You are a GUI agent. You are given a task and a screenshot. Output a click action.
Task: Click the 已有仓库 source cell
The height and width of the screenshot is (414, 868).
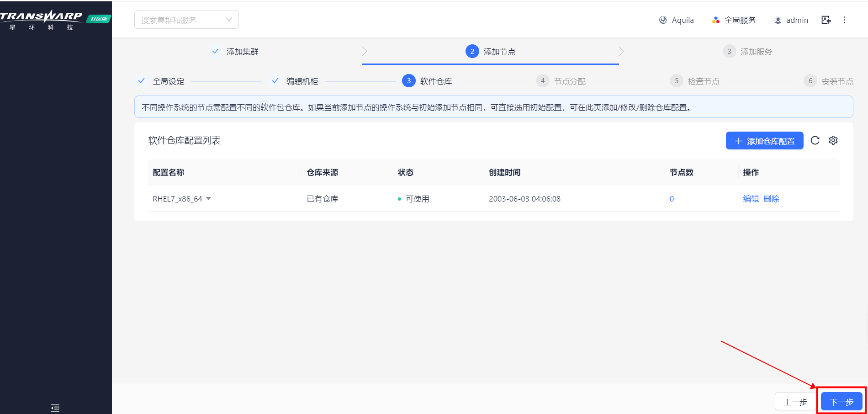point(323,199)
